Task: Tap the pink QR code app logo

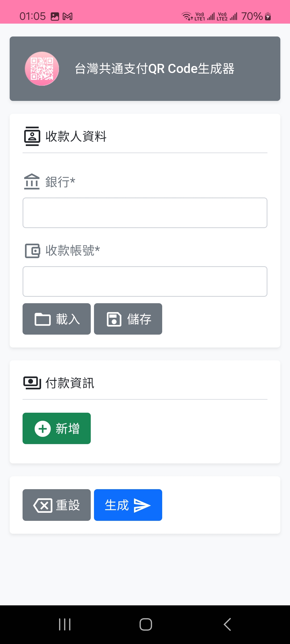Action: [42, 69]
